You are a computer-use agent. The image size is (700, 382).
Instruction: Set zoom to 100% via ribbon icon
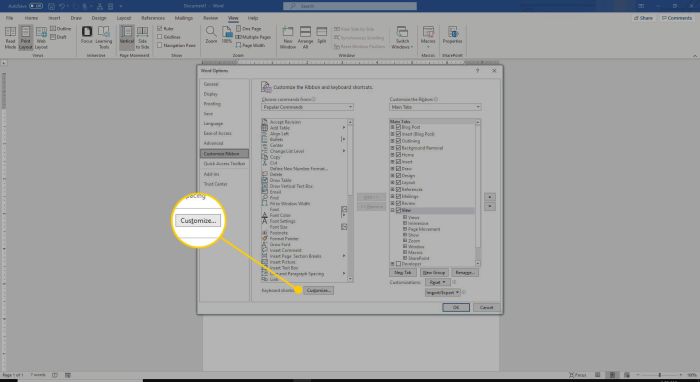227,35
